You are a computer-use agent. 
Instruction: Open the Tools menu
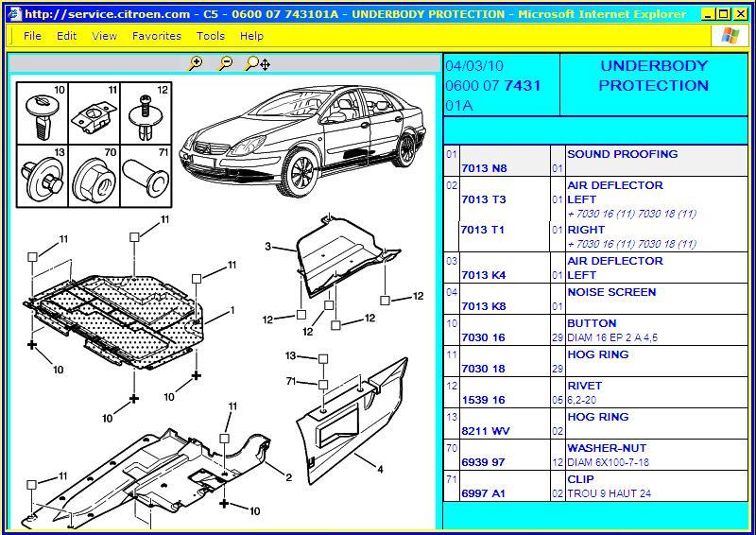(x=210, y=36)
